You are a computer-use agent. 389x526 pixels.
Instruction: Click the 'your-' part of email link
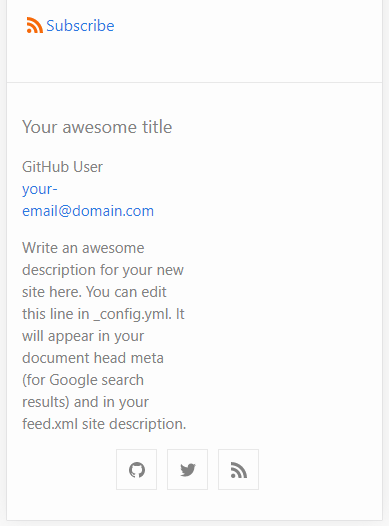point(40,189)
